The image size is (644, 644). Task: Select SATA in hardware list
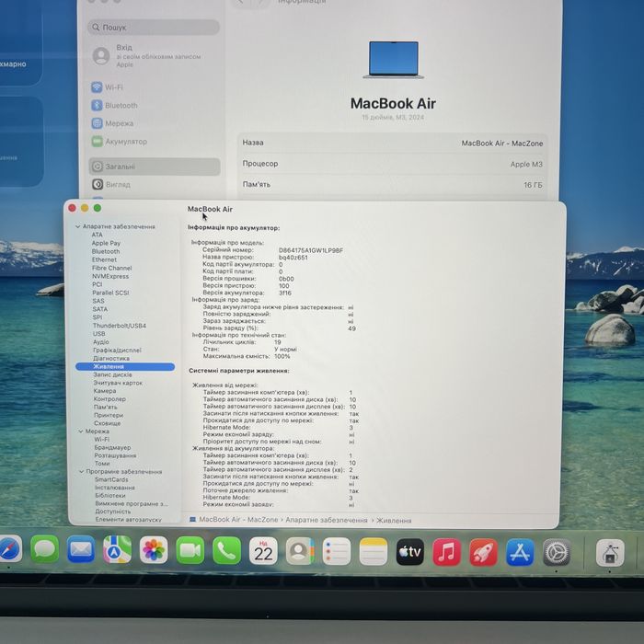pyautogui.click(x=99, y=309)
